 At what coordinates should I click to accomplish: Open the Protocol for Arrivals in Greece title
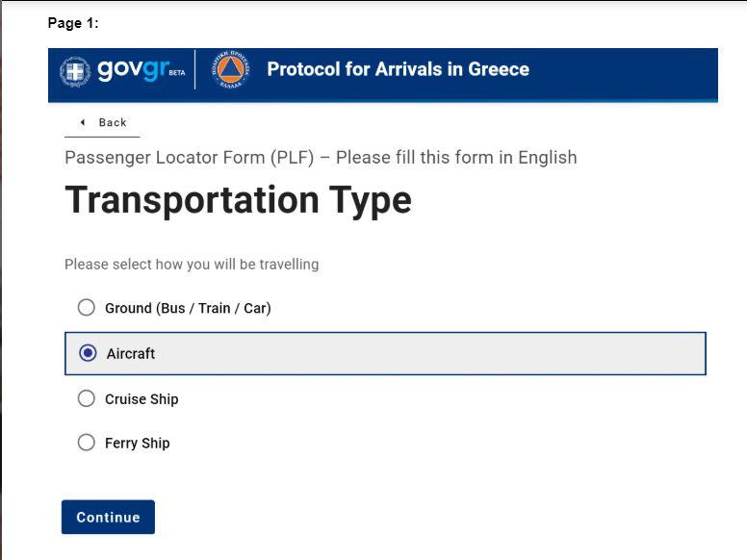click(x=398, y=69)
